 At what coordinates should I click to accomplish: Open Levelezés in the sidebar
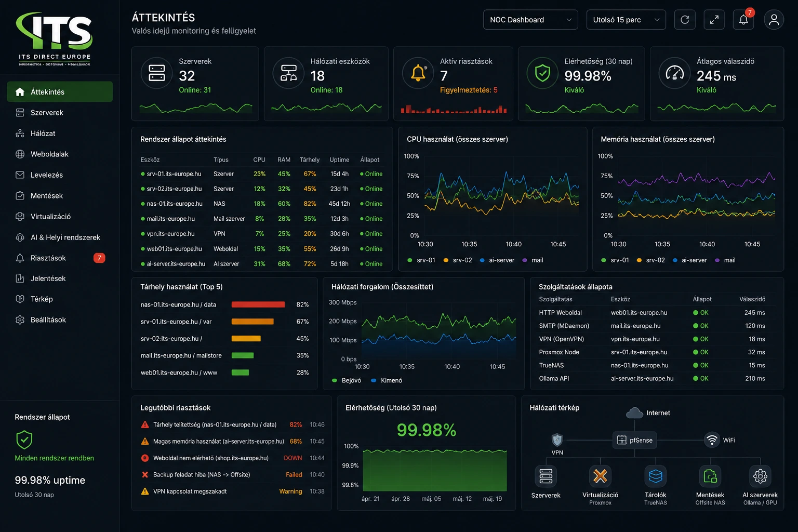(x=60, y=175)
